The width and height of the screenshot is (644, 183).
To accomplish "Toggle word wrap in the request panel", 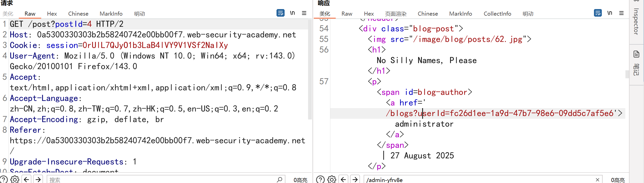I will coord(280,13).
